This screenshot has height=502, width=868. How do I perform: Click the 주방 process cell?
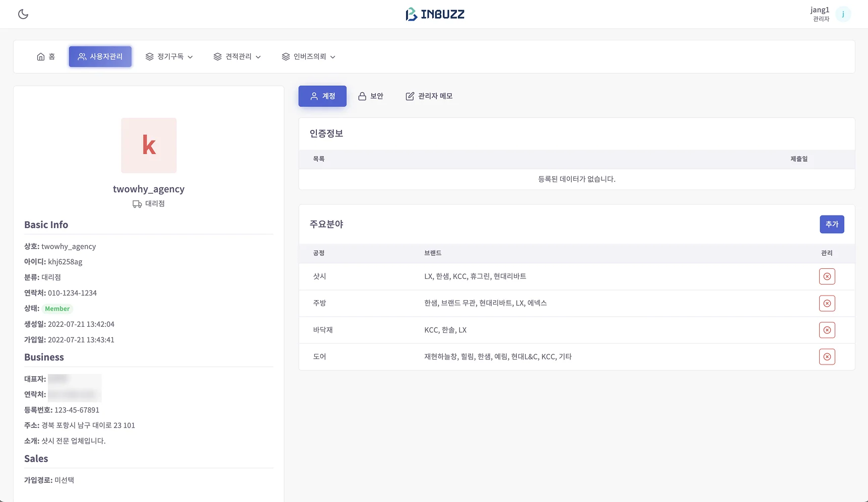(x=320, y=303)
